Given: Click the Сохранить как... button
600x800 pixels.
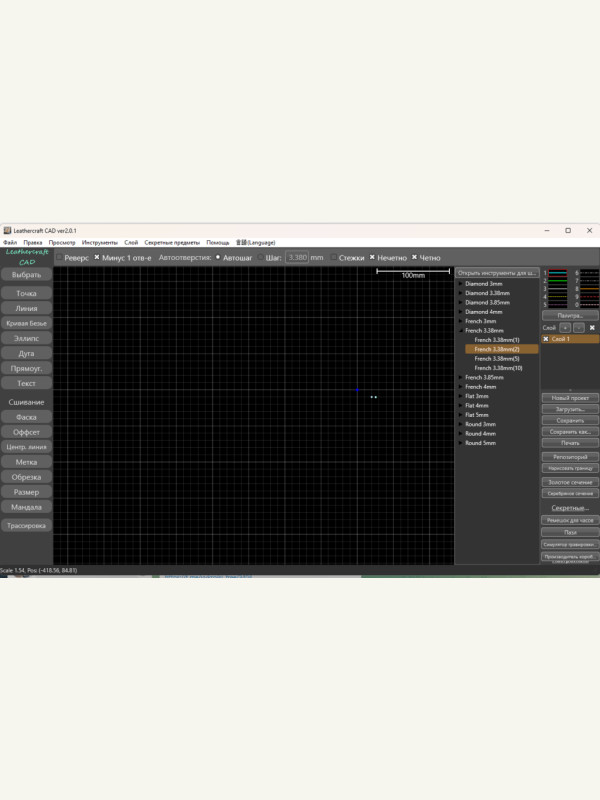Looking at the screenshot, I should (x=569, y=432).
